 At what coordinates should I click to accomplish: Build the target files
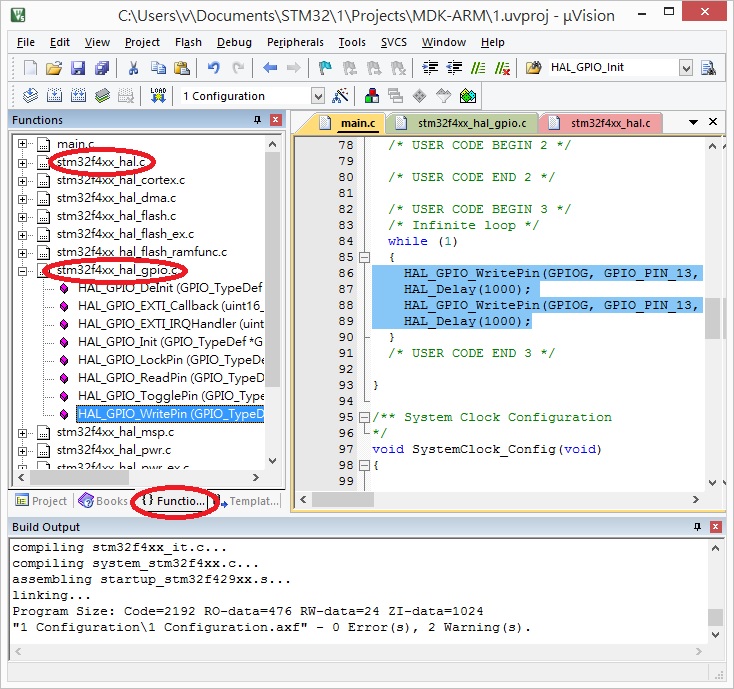click(54, 96)
